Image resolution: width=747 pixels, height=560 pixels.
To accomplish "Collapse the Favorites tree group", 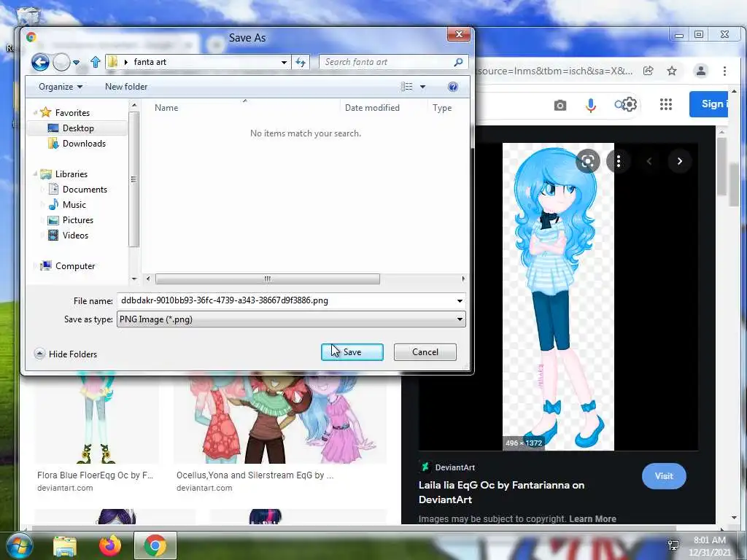I will pyautogui.click(x=35, y=113).
